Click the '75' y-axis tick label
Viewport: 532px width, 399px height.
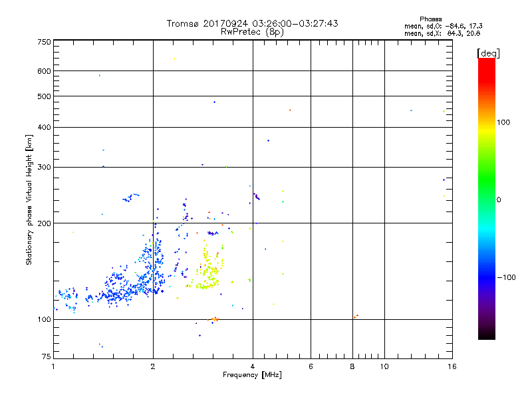click(x=47, y=356)
